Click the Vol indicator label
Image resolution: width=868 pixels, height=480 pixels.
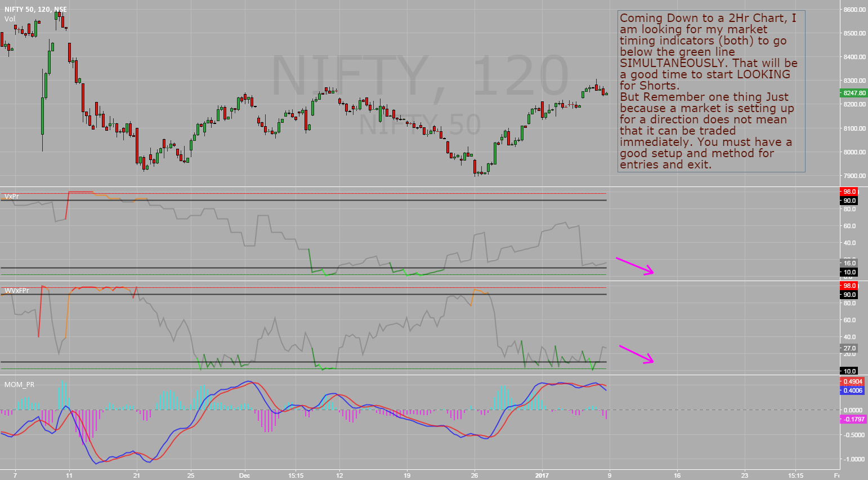tap(8, 18)
